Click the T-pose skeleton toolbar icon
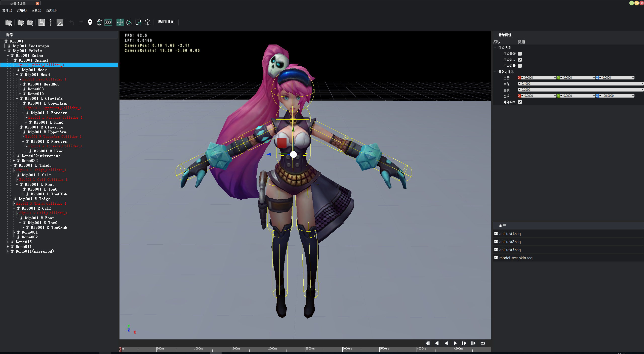Screen dimensions: 644x354 51,23
